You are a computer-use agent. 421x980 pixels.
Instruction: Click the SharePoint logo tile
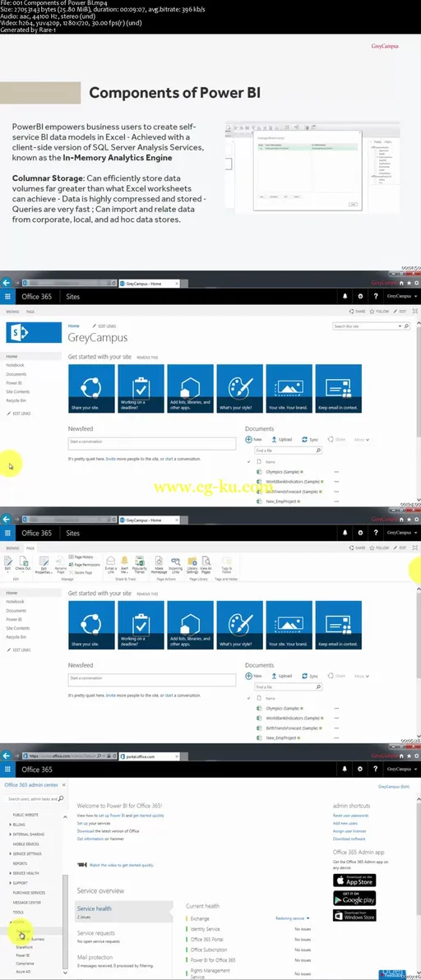(x=34, y=332)
